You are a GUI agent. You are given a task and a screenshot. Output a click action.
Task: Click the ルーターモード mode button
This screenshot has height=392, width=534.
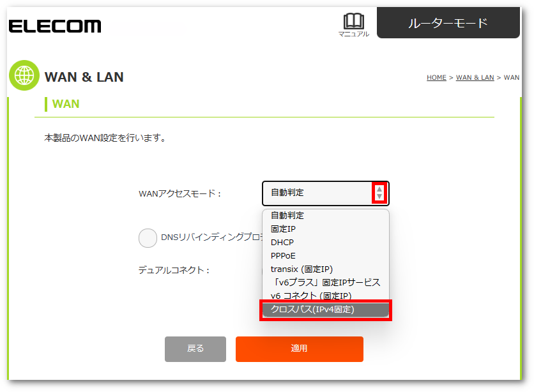click(x=448, y=23)
